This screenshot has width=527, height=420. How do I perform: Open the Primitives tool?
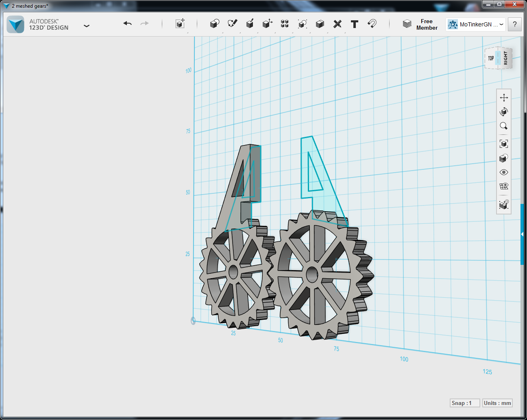(x=214, y=24)
